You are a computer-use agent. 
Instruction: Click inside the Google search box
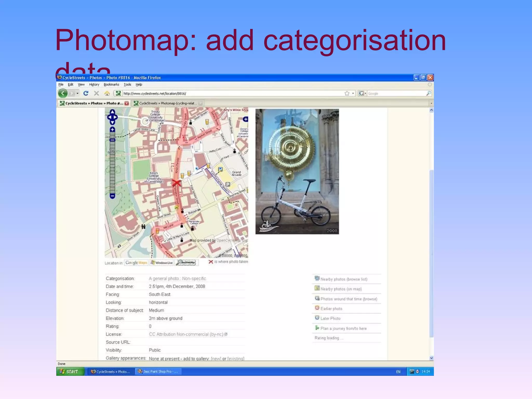point(396,93)
